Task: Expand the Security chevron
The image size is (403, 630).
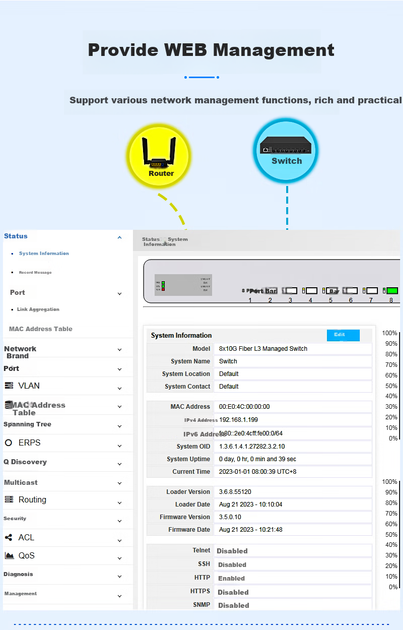Action: (119, 521)
